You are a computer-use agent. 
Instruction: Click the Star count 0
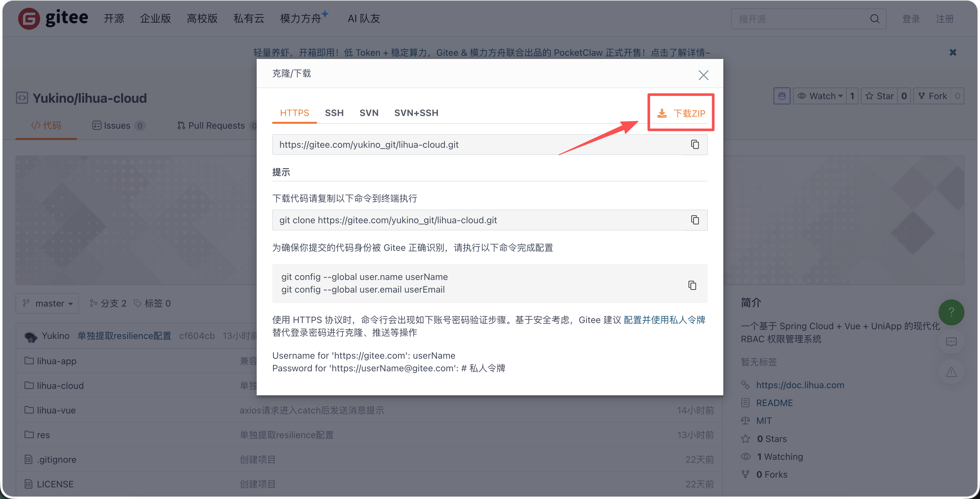click(x=904, y=96)
